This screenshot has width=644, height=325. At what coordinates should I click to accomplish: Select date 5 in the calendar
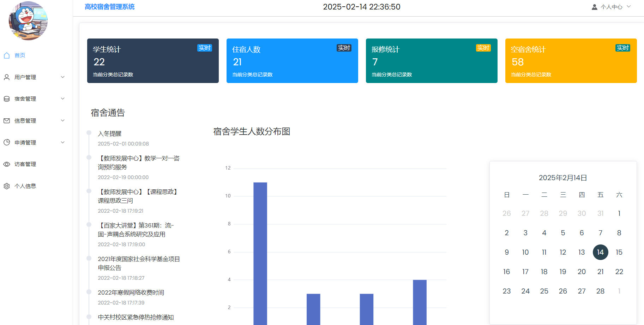(563, 233)
